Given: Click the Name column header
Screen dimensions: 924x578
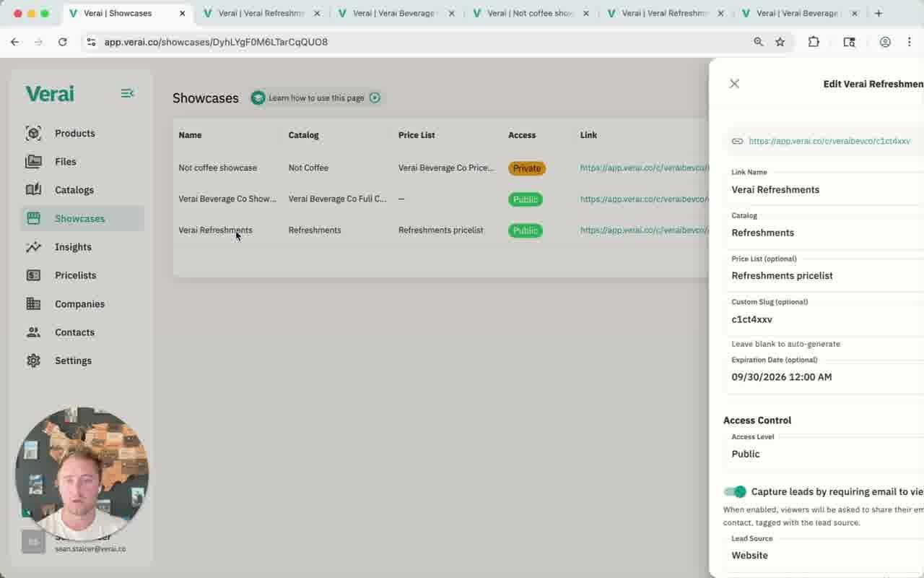Looking at the screenshot, I should 190,135.
